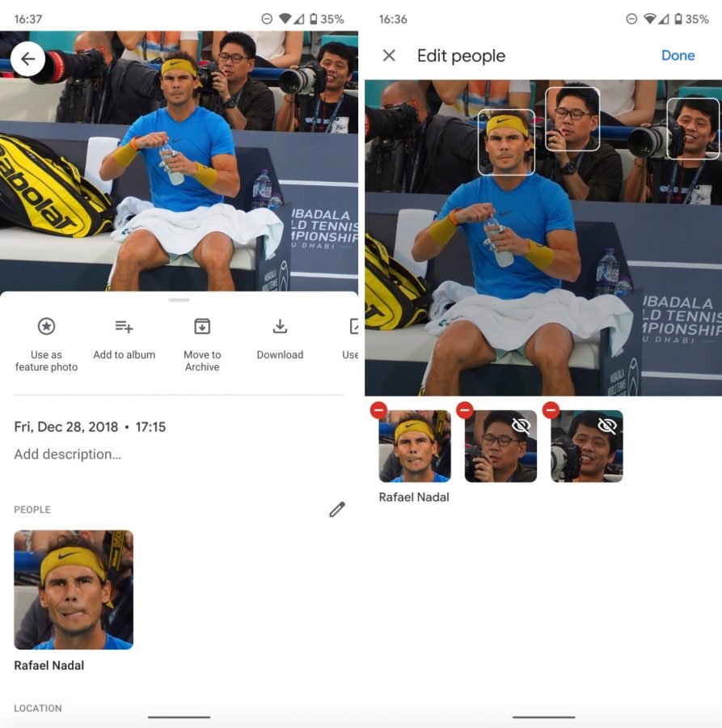Close Edit people with the X icon
Screen dimensions: 722x728
point(389,56)
